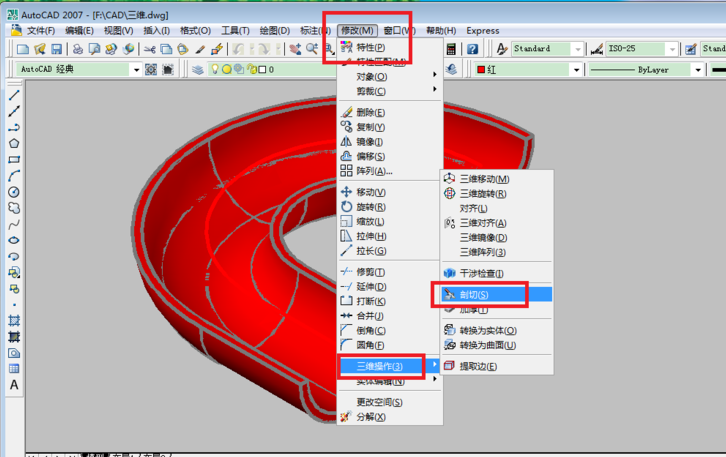Select the Line draw tool
This screenshot has width=726, height=457.
tap(14, 96)
